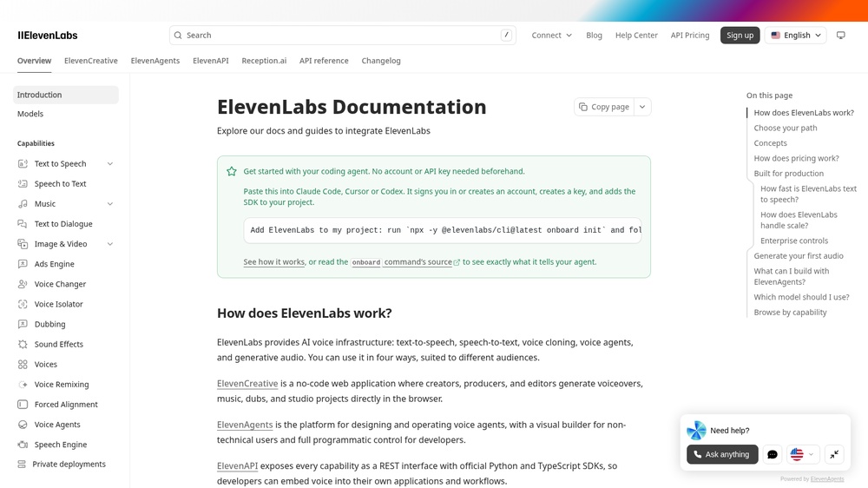The height and width of the screenshot is (488, 868).
Task: Click the Sound Effects icon
Action: 23,344
